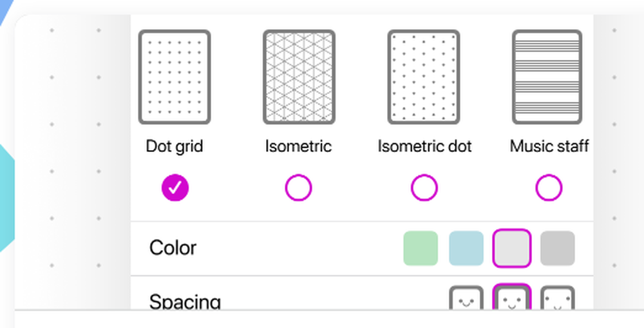This screenshot has width=644, height=328.
Task: Select the Dot grid paper thumbnail
Action: tap(175, 77)
